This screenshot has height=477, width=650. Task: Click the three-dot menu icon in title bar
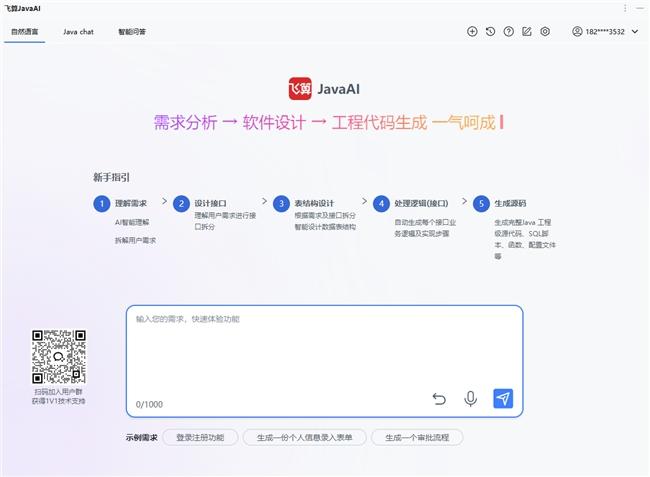tap(625, 8)
